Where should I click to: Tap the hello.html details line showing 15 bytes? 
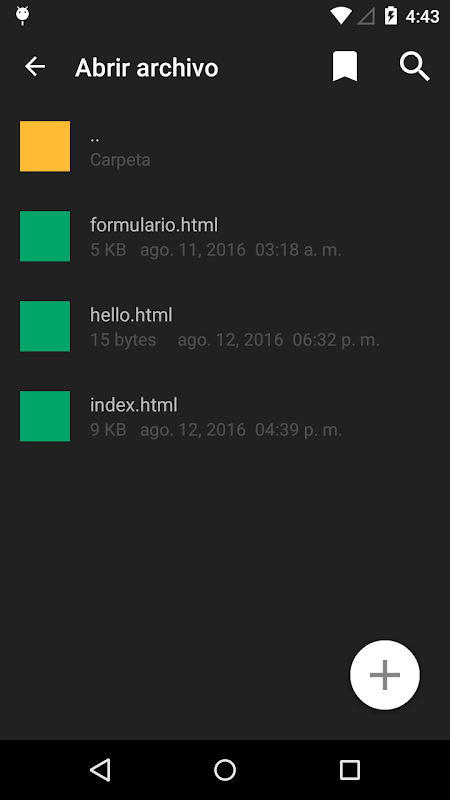coord(235,340)
